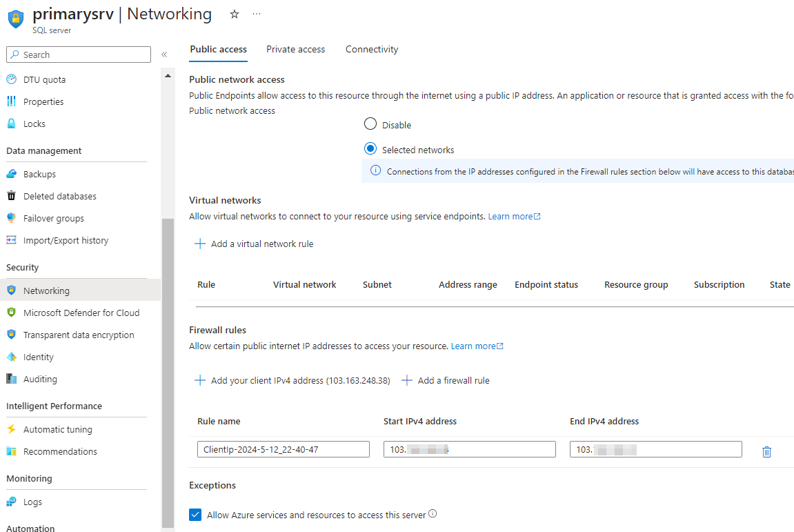Click the Deleted databases trash icon
794x532 pixels.
coord(11,196)
